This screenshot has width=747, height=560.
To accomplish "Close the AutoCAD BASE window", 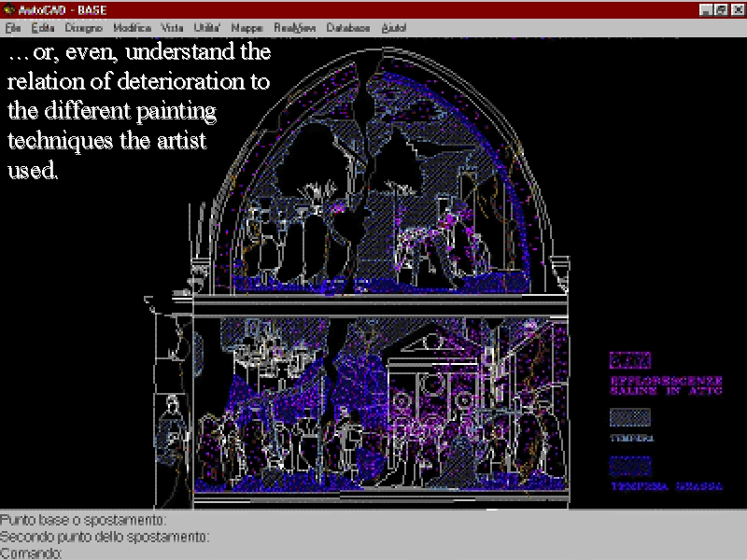I will 737,10.
